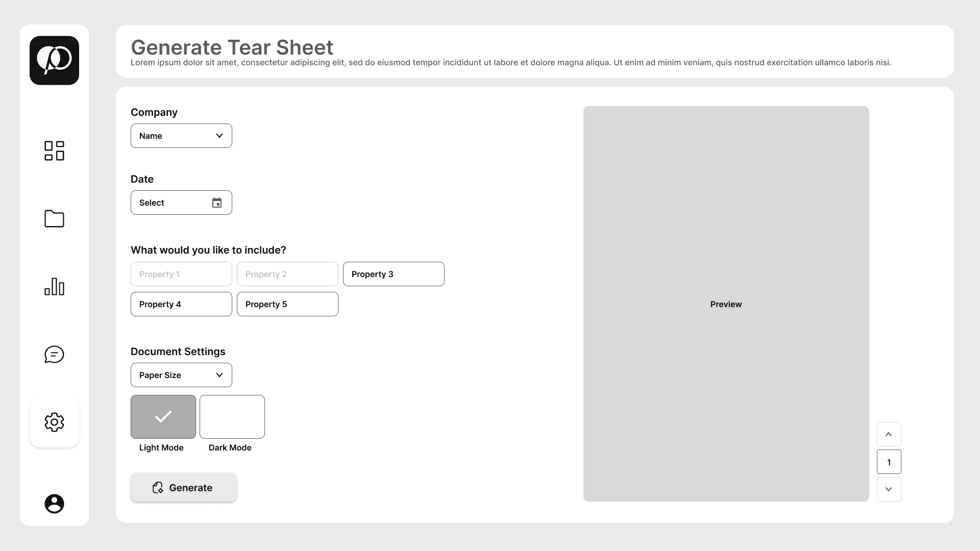Click the Preview document area

coord(726,304)
